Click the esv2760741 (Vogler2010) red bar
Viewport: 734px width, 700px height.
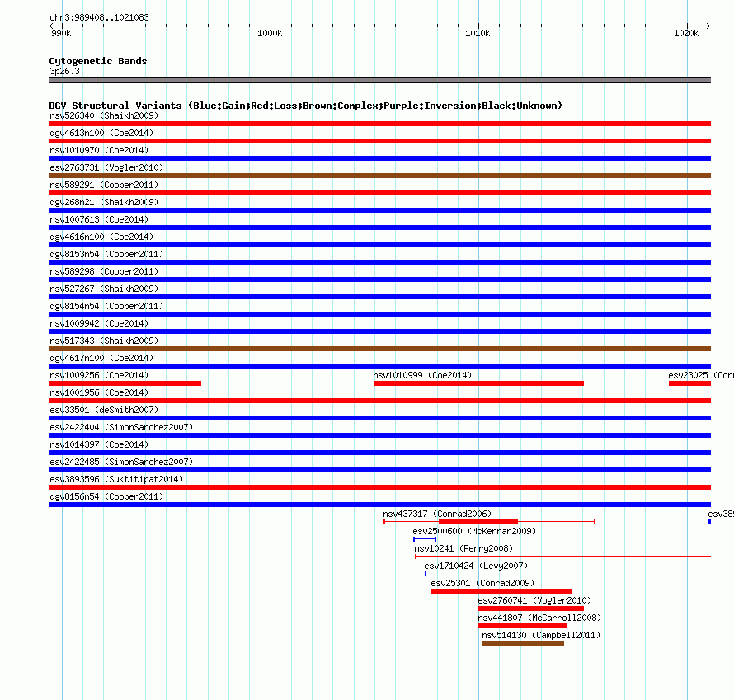[x=531, y=608]
